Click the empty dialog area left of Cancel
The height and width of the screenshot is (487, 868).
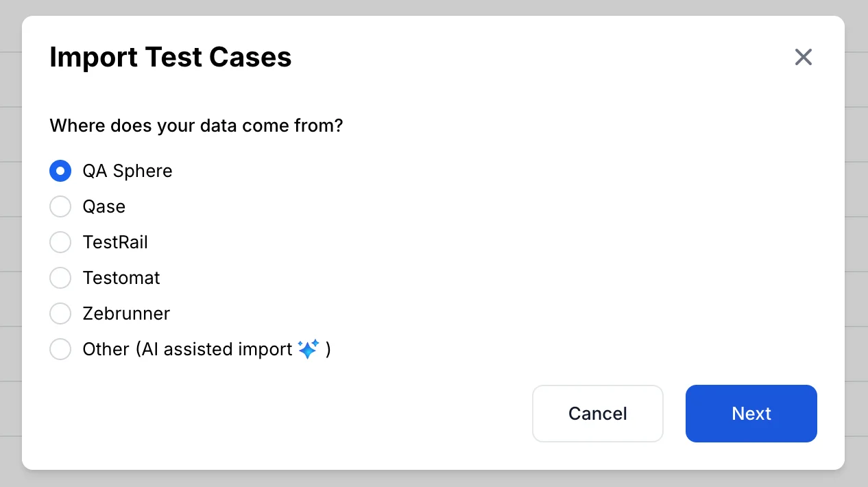(x=288, y=414)
